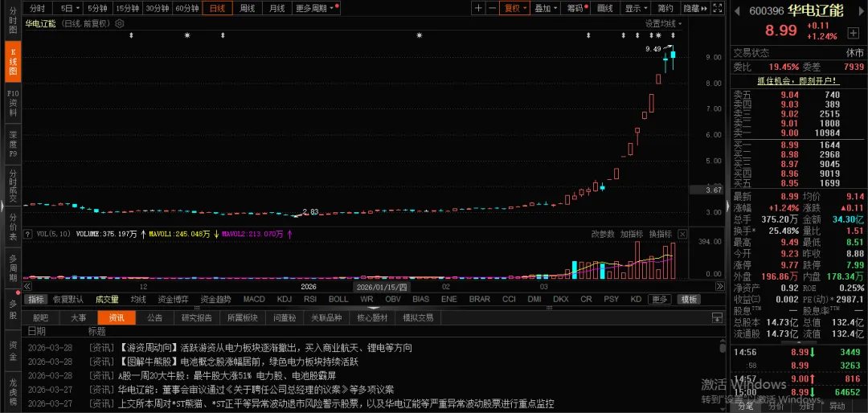Enter fullscreen chart view icon
This screenshot has width=868, height=413.
pos(717,8)
